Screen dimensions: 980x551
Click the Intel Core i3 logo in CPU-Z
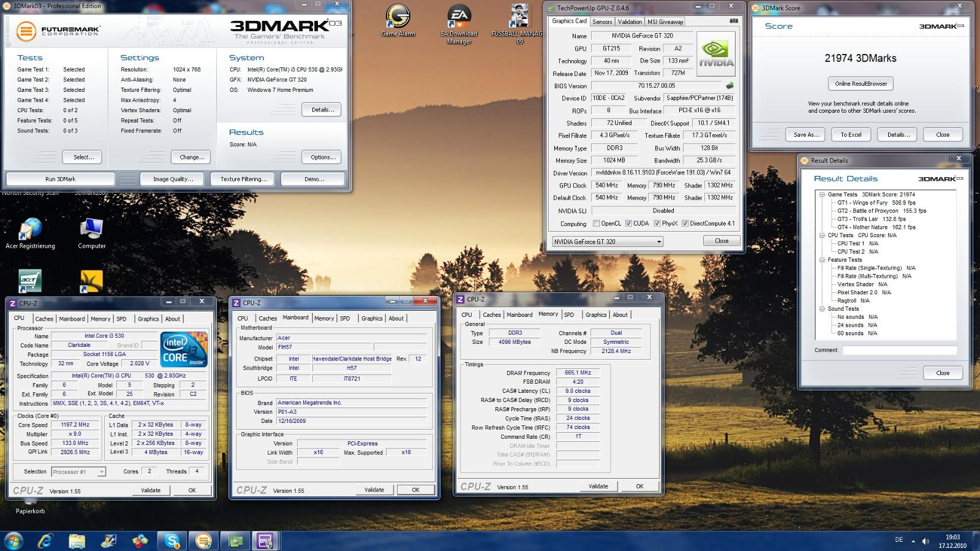pyautogui.click(x=184, y=349)
